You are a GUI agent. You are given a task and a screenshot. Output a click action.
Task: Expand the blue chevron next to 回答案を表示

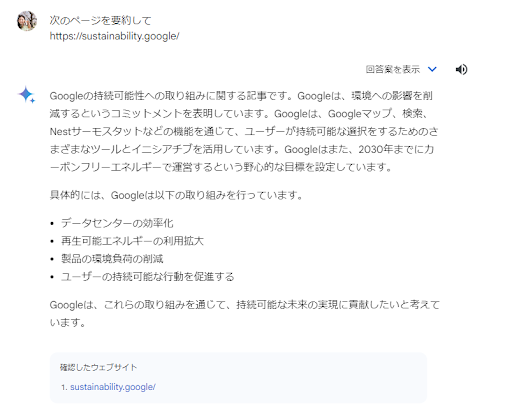tap(432, 69)
